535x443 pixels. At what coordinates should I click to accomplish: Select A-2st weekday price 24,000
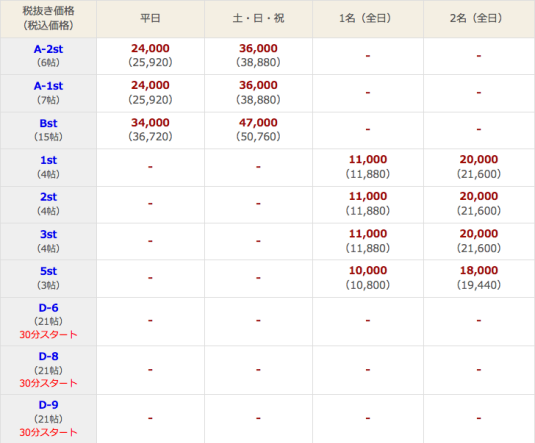click(150, 48)
